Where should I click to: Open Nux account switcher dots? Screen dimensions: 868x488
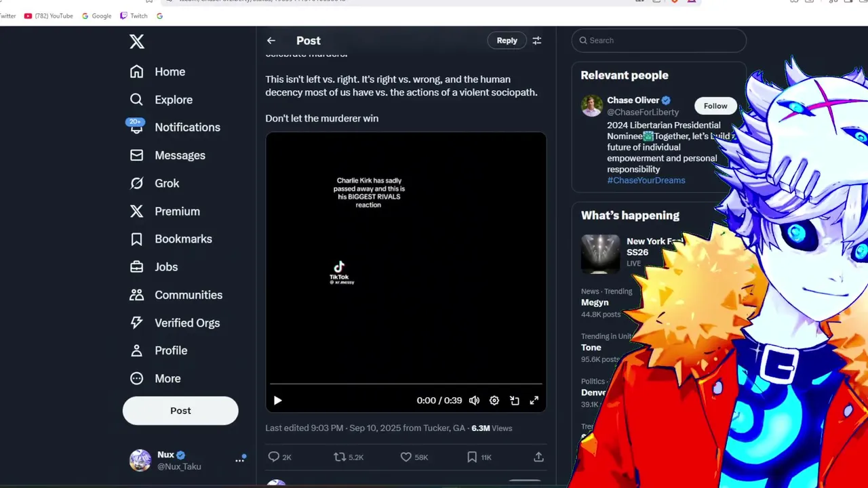pyautogui.click(x=240, y=460)
